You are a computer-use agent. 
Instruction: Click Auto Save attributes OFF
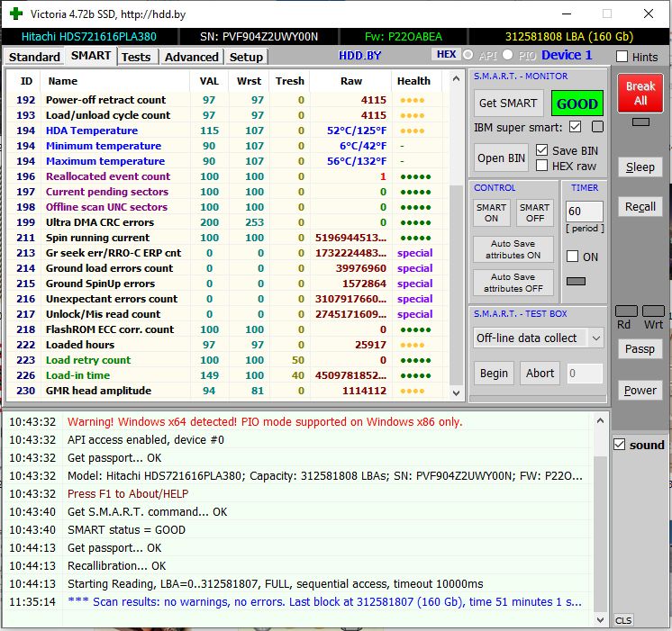513,283
